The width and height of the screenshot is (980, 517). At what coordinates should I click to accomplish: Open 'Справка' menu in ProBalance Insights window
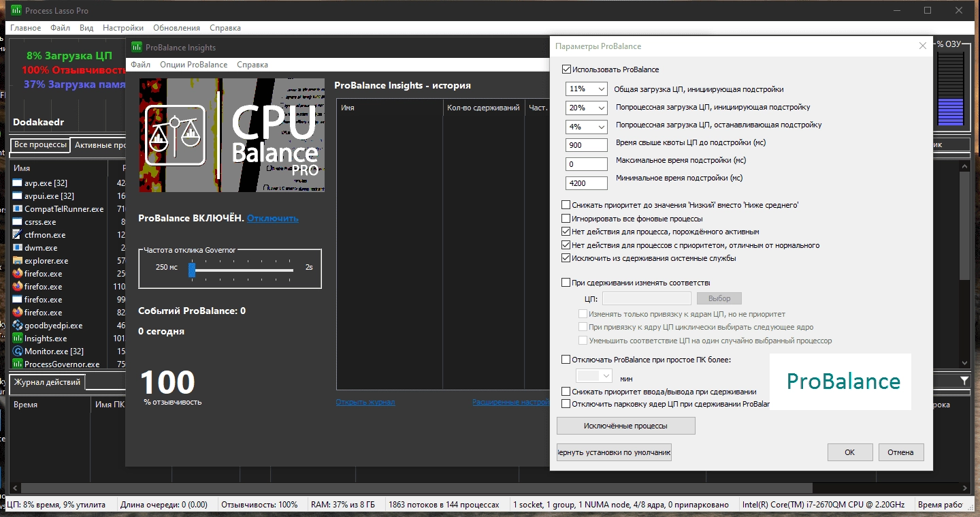pos(252,65)
